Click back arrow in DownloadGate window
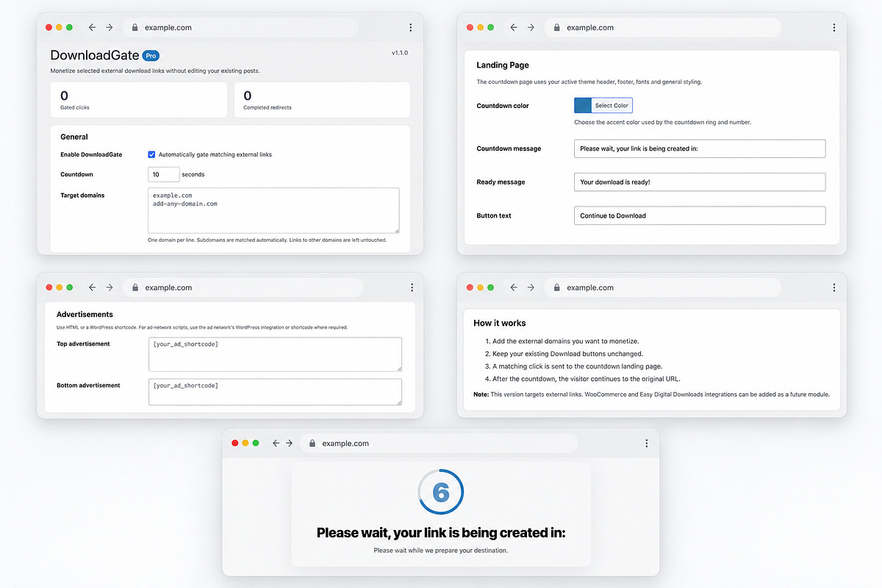 tap(92, 27)
